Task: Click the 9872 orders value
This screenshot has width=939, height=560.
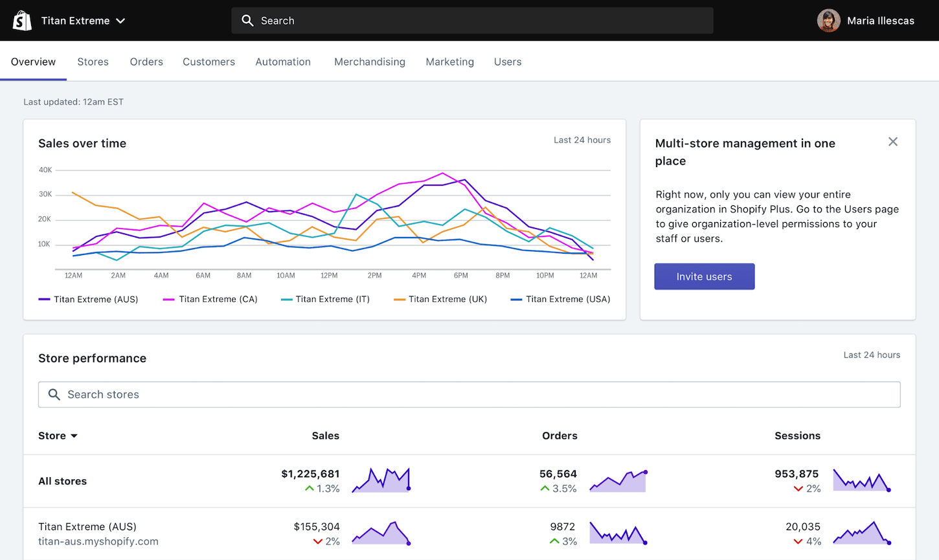Action: tap(563, 526)
